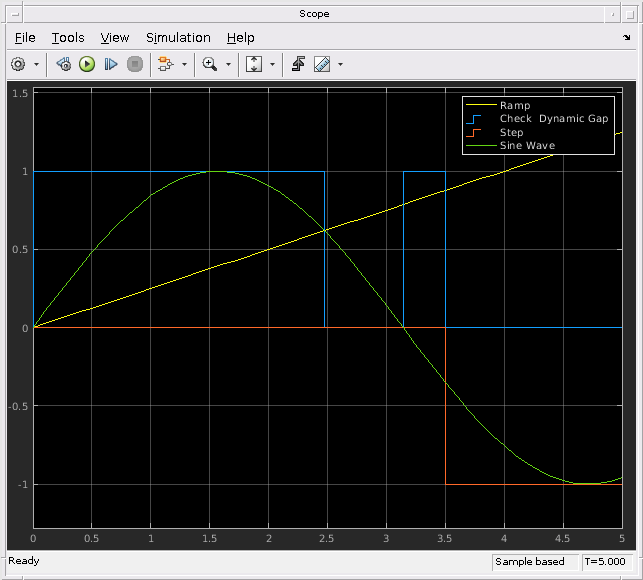Viewport: 643px width, 580px height.
Task: Click the Step Forward button
Action: click(x=111, y=64)
